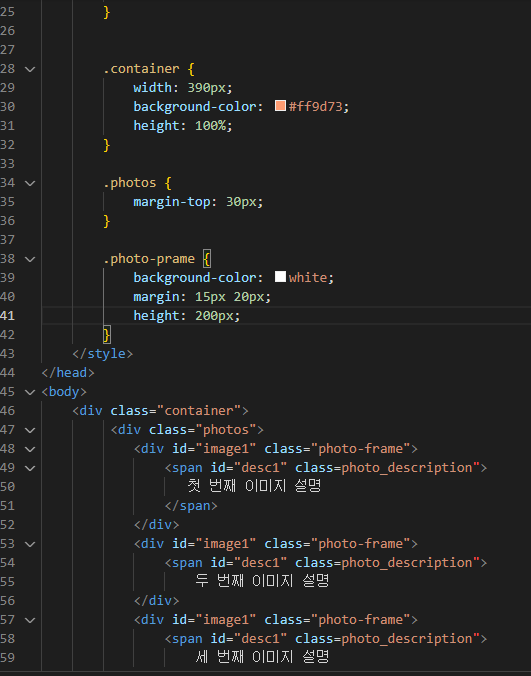This screenshot has height=676, width=531.
Task: Click the opening brace after .photo-prame
Action: coord(207,259)
